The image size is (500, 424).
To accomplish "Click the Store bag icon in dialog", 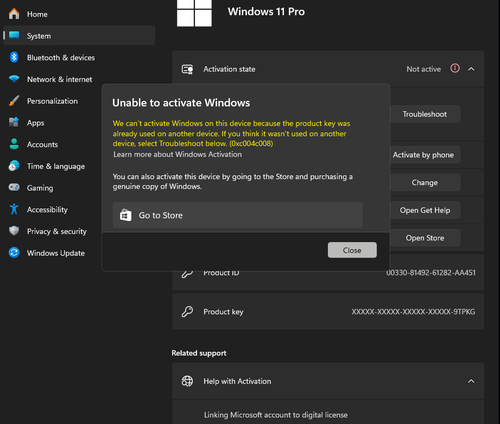I will (126, 215).
